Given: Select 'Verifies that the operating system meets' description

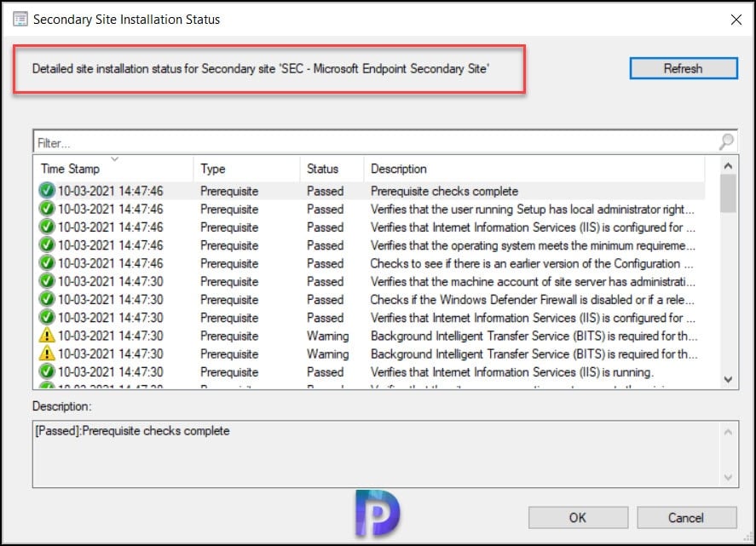Looking at the screenshot, I should click(x=533, y=245).
